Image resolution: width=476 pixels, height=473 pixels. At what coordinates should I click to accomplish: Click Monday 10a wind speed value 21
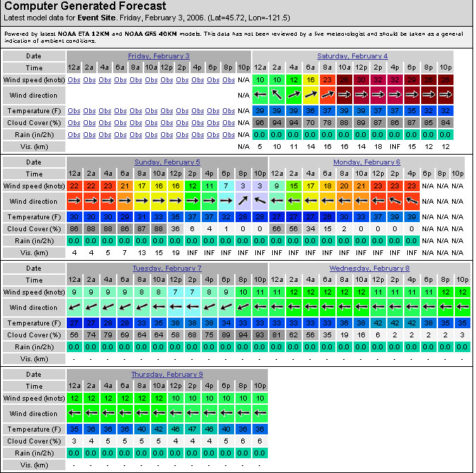(x=361, y=186)
